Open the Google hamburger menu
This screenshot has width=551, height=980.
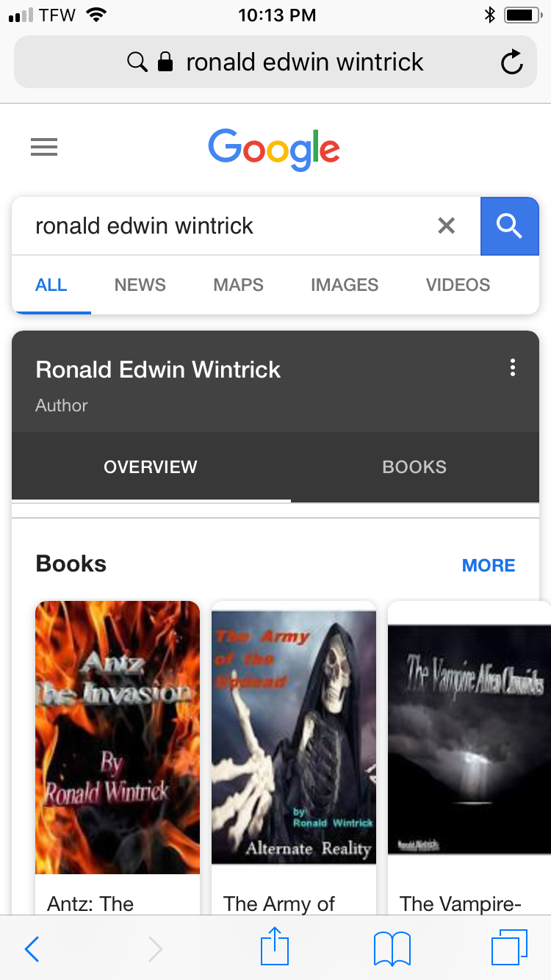pyautogui.click(x=44, y=148)
